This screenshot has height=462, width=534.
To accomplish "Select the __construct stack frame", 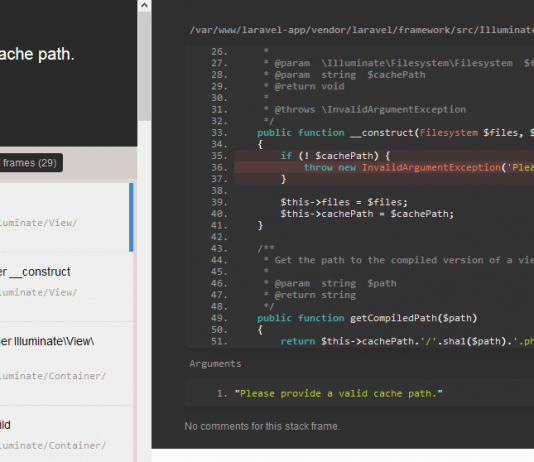I will pos(66,287).
